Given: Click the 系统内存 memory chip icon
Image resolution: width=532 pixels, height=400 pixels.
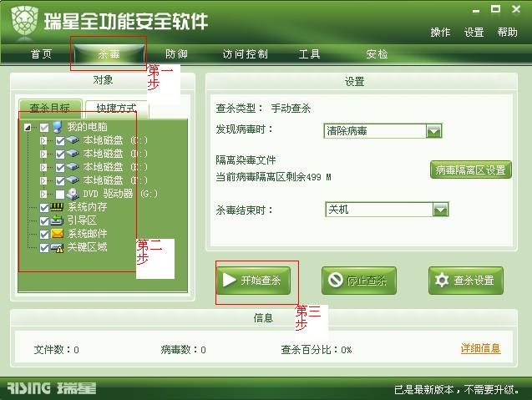Looking at the screenshot, I should [57, 207].
